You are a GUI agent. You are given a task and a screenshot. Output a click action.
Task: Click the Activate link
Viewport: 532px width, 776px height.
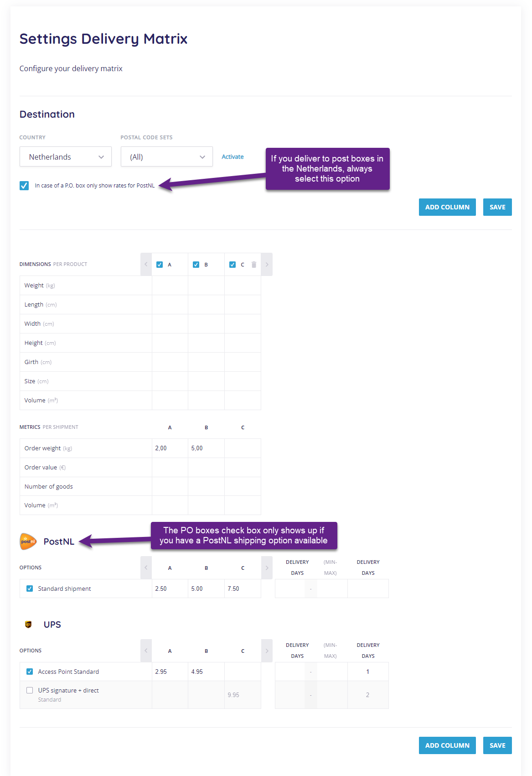coord(232,156)
